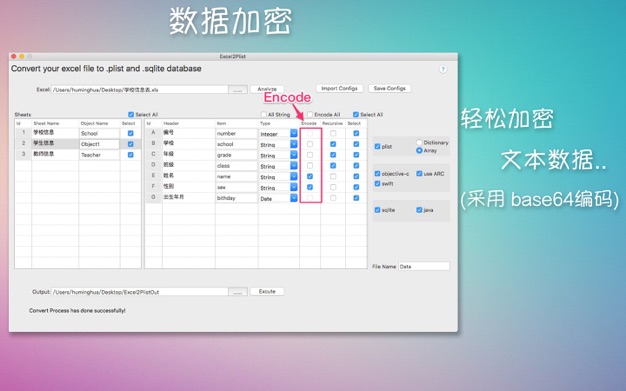Toggle Select checkbox for Teacher sheet
Screen dimensions: 626x391
[131, 155]
